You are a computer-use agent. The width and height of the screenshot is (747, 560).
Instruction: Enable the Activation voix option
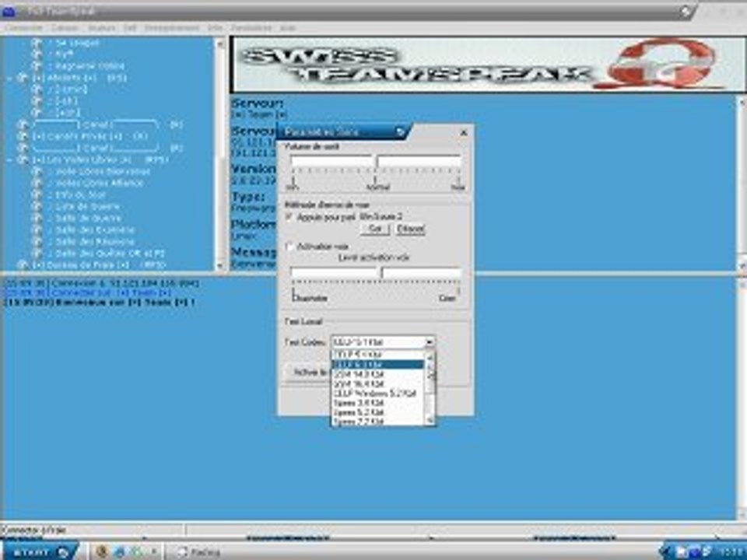point(289,247)
